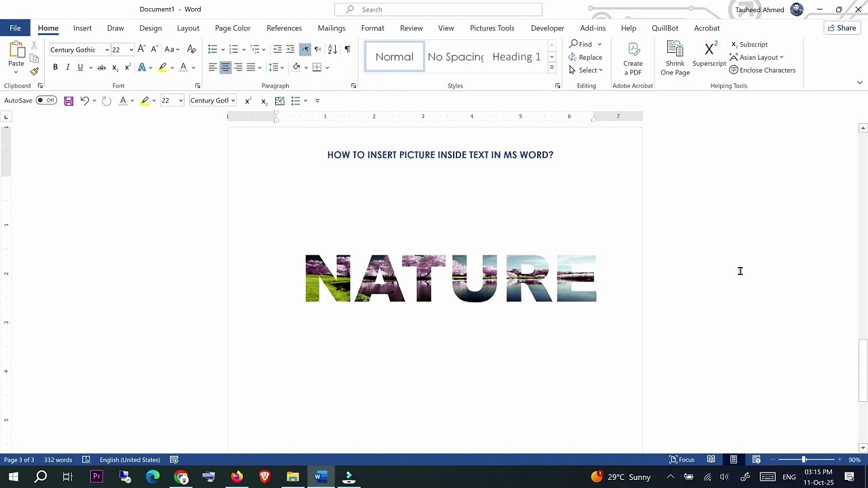Toggle Show/Hide paragraph marks
The width and height of the screenshot is (868, 488).
point(347,49)
